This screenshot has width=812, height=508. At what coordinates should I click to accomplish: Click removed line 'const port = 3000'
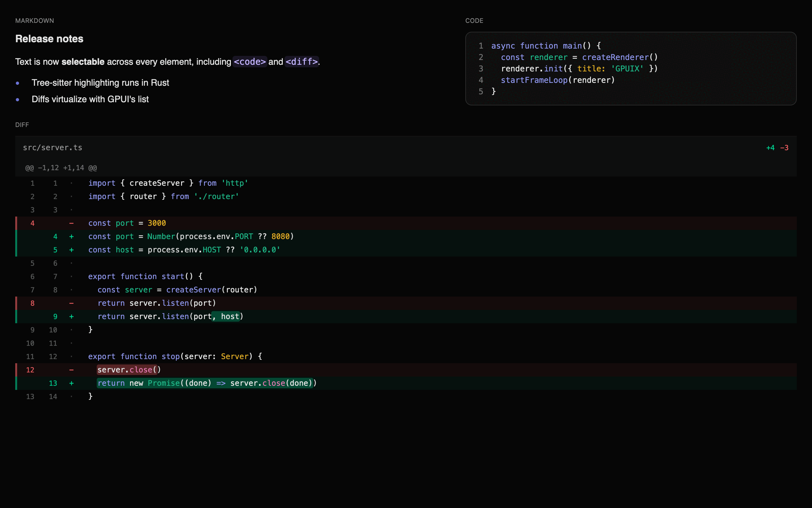click(406, 223)
